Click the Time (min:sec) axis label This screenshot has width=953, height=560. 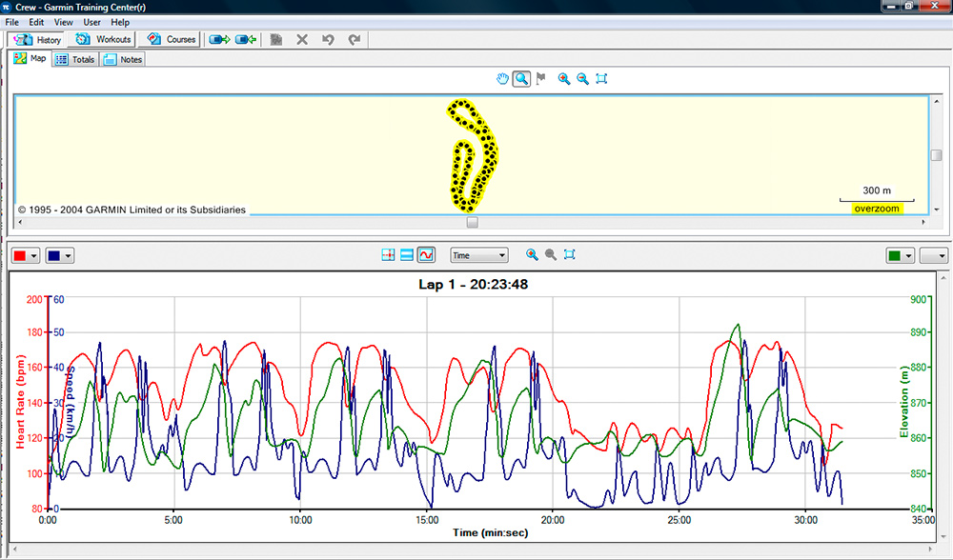coord(490,532)
